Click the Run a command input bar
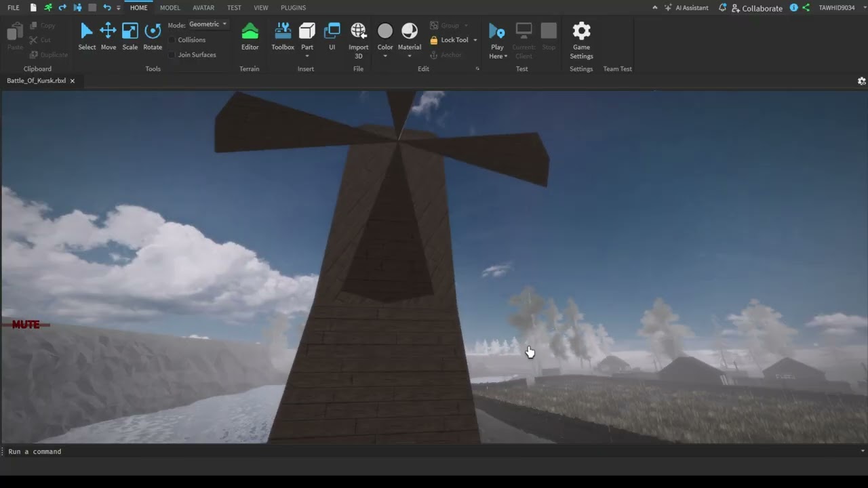The width and height of the screenshot is (868, 488). click(x=434, y=451)
